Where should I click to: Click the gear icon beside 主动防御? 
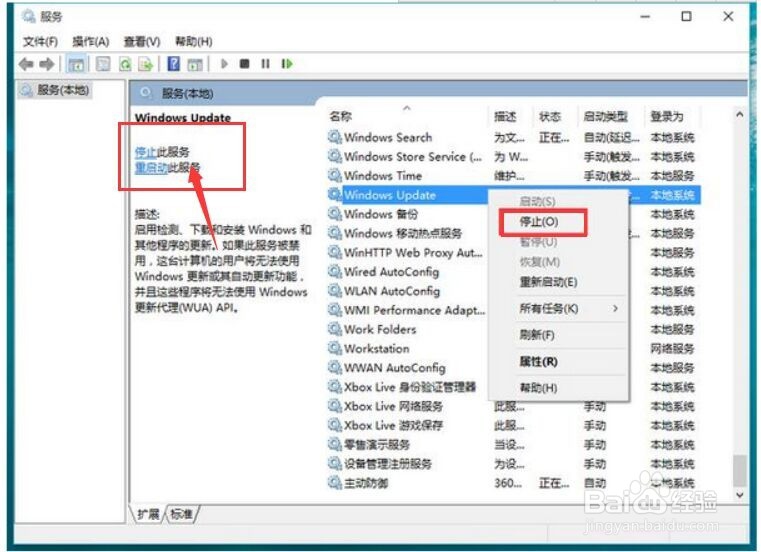(x=334, y=482)
